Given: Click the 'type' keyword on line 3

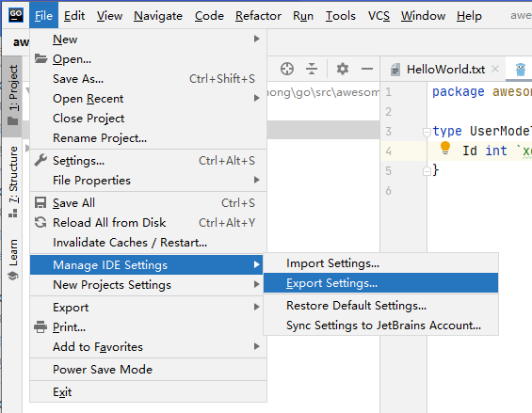Looking at the screenshot, I should pos(447,131).
